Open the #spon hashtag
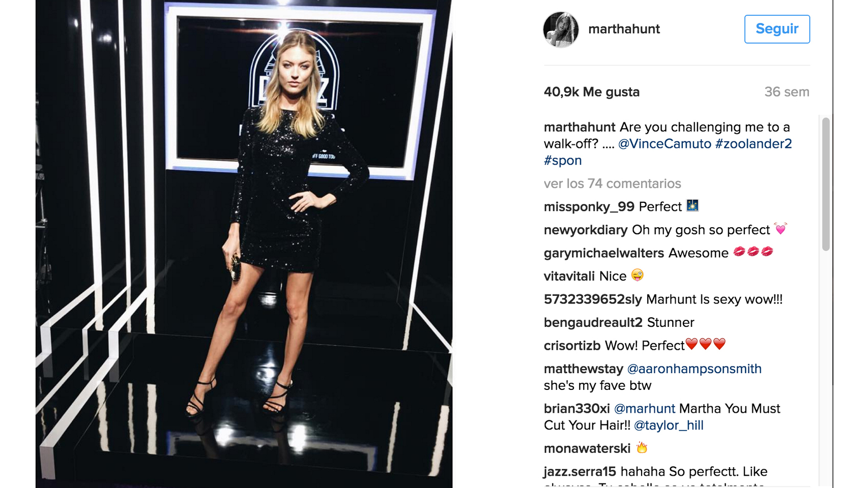The width and height of the screenshot is (868, 488). coord(563,161)
